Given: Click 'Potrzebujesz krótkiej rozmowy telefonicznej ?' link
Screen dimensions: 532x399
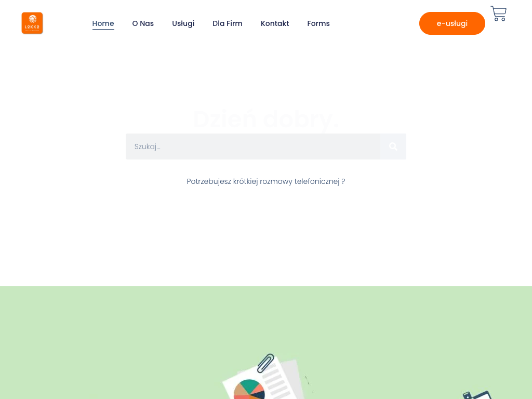Looking at the screenshot, I should click(266, 181).
